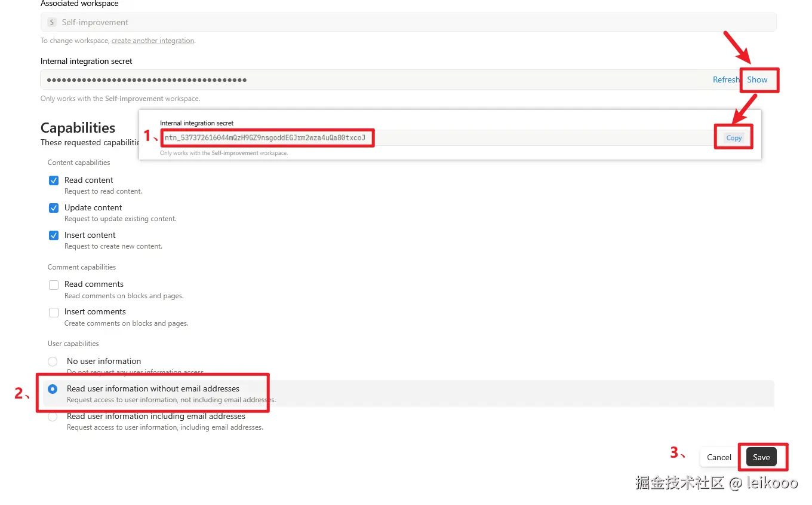
Task: Click the "Request access to user information, including email addresses." text
Action: 165,427
